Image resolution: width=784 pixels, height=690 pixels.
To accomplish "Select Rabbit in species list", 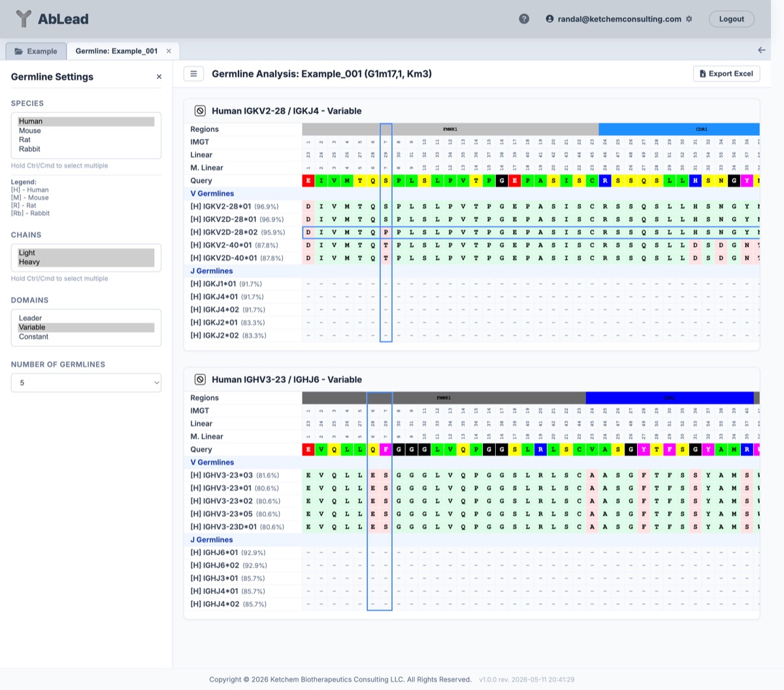I will (x=86, y=149).
